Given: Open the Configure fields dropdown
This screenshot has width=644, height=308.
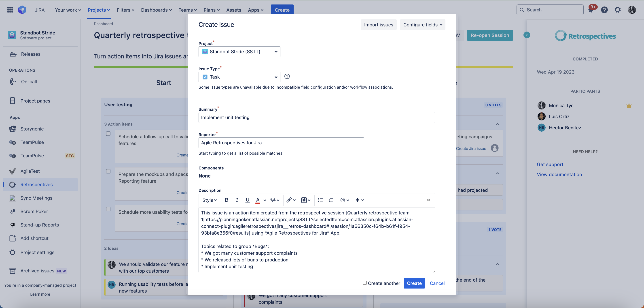Looking at the screenshot, I should [422, 25].
